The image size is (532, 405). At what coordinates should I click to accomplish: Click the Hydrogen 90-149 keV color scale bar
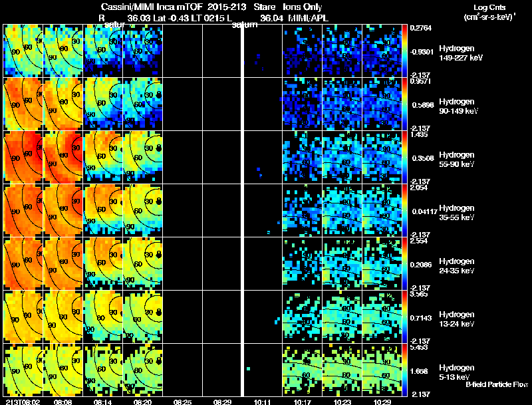point(404,104)
